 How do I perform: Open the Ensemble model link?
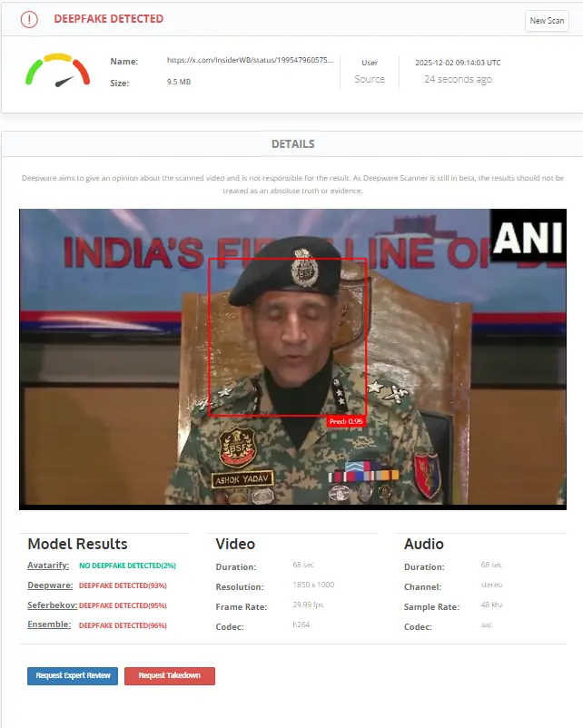pyautogui.click(x=49, y=625)
